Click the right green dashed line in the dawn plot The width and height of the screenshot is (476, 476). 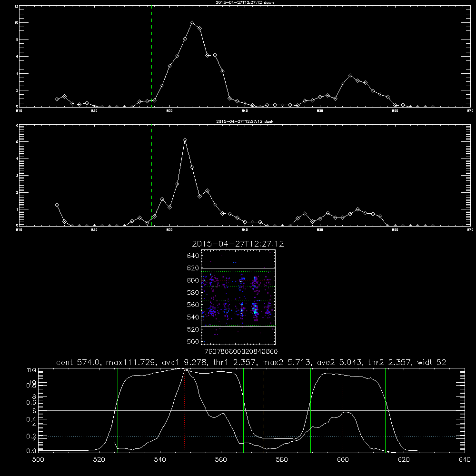tap(263, 58)
